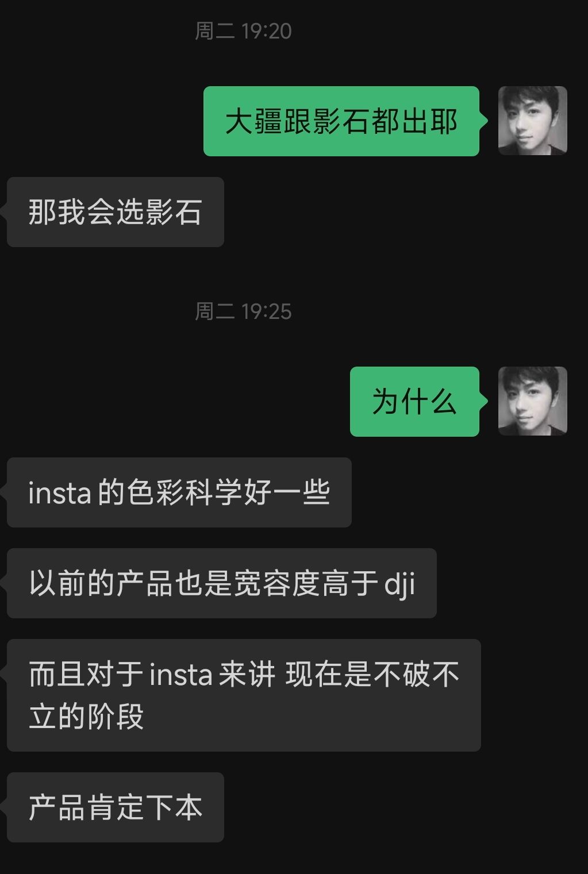Screen dimensions: 588x874
Task: Click 色彩科学 text in gray bubble
Action: pos(185,493)
